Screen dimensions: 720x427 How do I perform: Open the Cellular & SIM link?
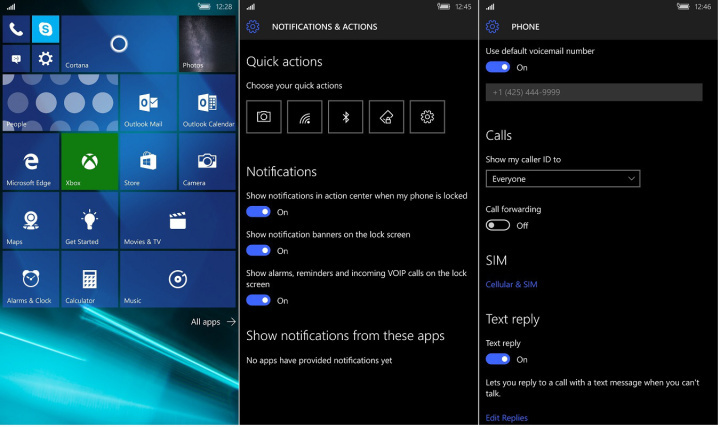tap(511, 285)
